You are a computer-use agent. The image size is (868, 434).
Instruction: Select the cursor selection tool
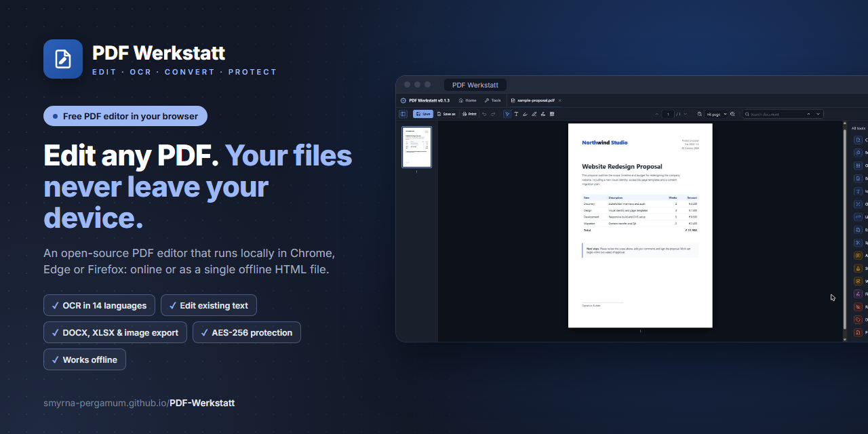pos(507,114)
